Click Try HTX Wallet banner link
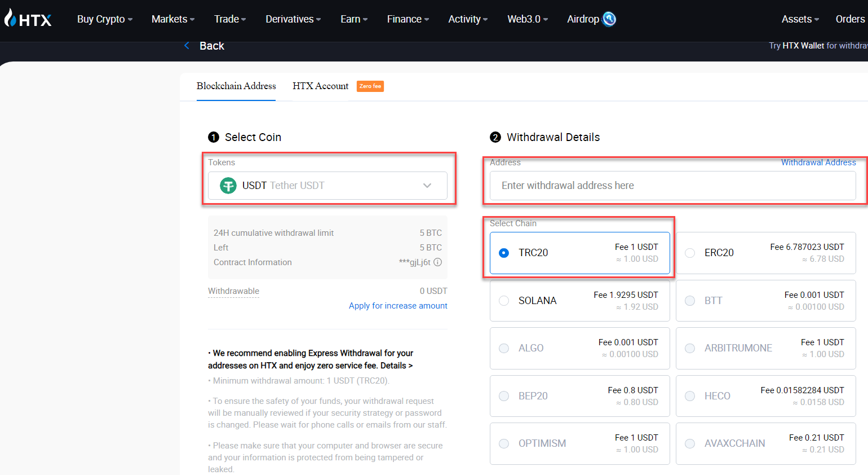868x475 pixels. click(x=818, y=46)
